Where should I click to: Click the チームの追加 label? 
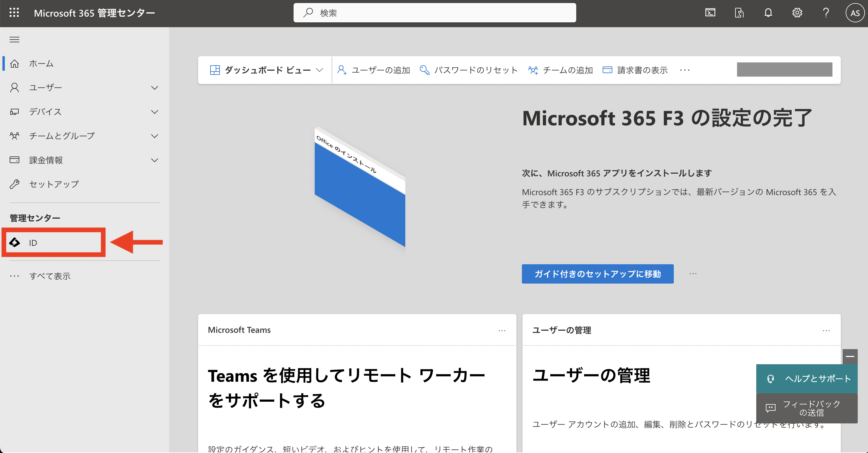[x=568, y=70]
